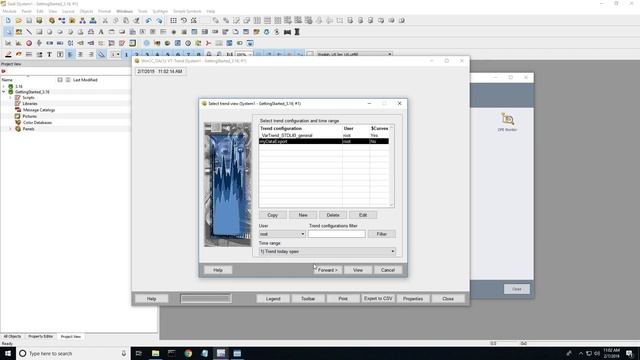
Task: Click the New trend configuration button
Action: 303,215
